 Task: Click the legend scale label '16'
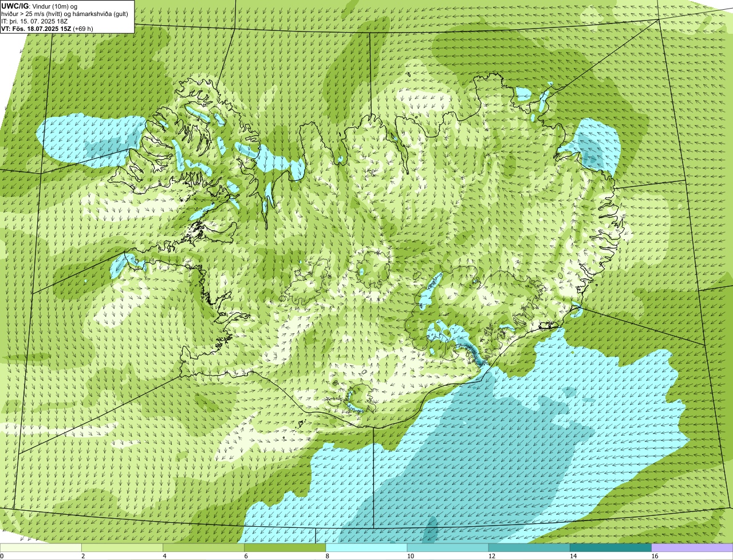point(654,556)
